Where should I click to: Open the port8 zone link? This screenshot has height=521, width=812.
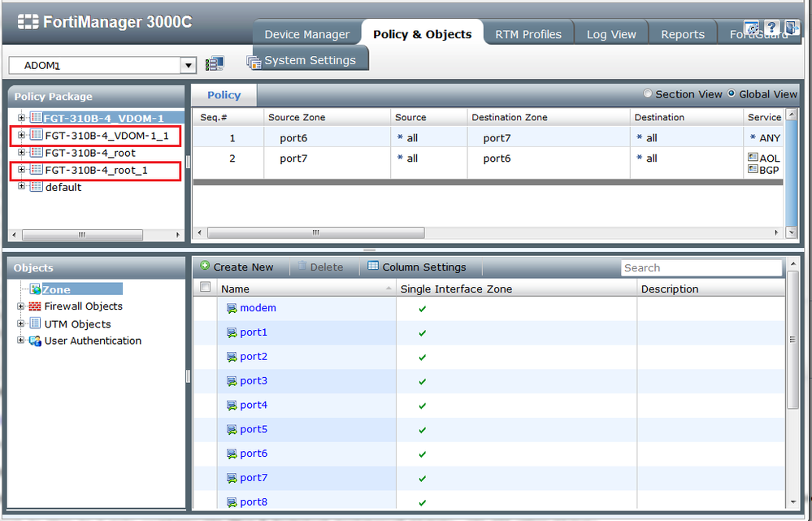[x=254, y=502]
